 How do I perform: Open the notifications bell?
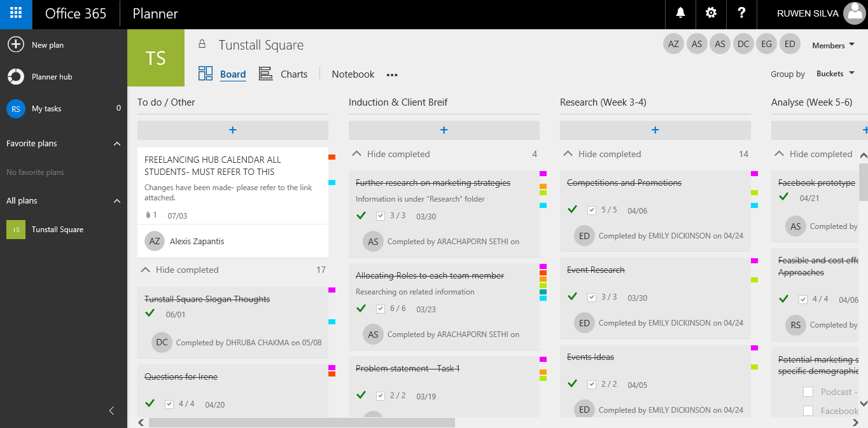(x=681, y=13)
